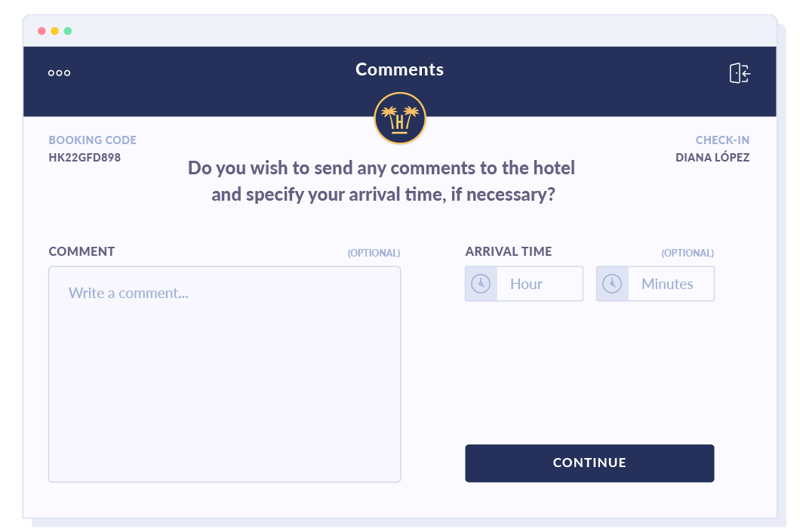The image size is (800, 532).
Task: Click the hotel comments question heading
Action: 382,181
